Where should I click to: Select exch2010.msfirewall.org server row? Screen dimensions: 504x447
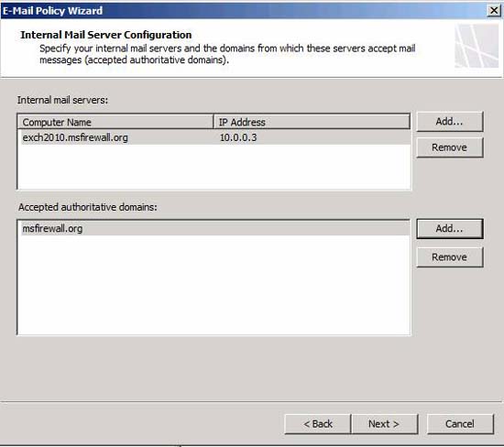pos(215,137)
